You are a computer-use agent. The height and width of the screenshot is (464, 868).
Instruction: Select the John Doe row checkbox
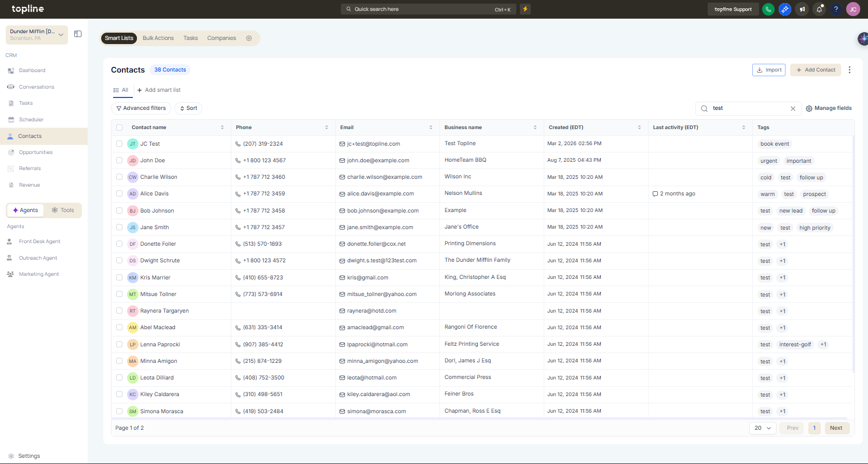[119, 160]
